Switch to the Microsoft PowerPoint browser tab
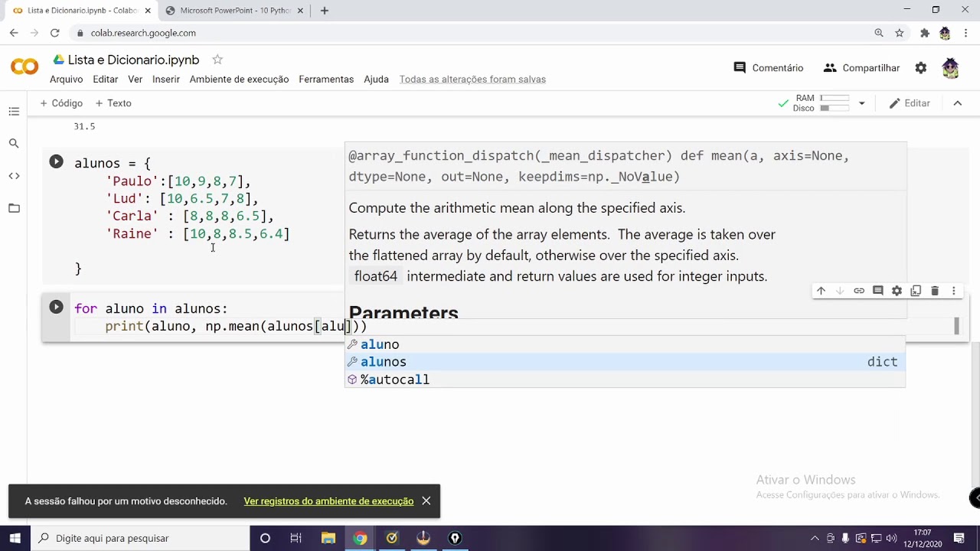The image size is (980, 551). click(x=235, y=11)
